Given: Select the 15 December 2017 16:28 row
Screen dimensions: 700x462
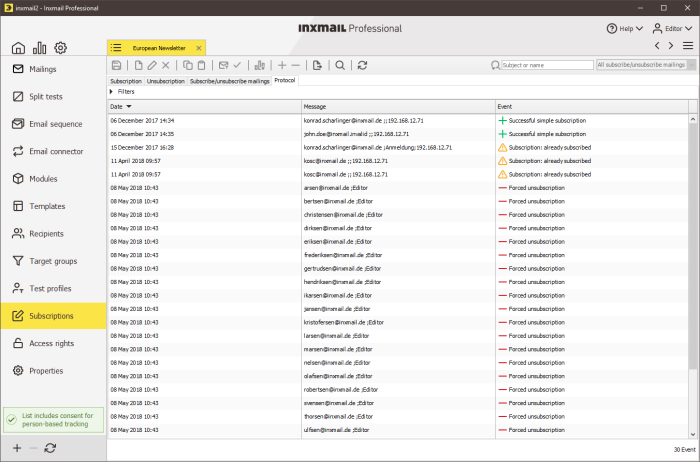Looking at the screenshot, I should [x=397, y=147].
